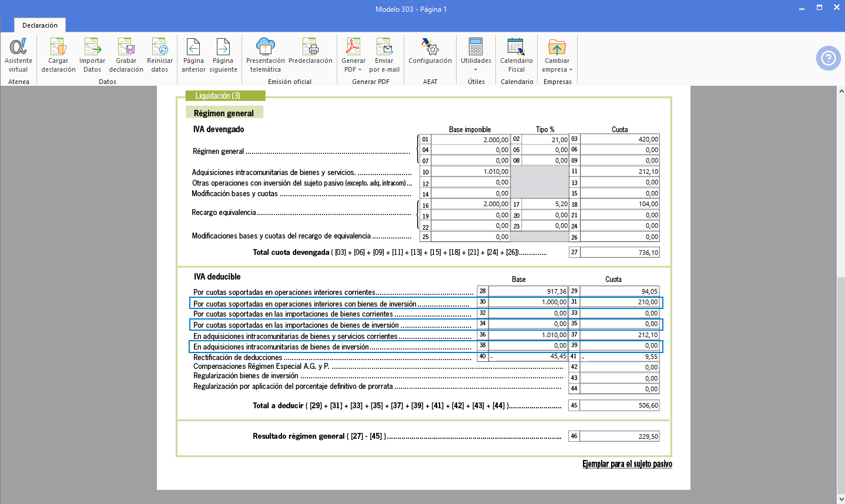The height and width of the screenshot is (504, 845).
Task: Click field 42 Compensaciones Régimen Especial
Action: [x=619, y=367]
